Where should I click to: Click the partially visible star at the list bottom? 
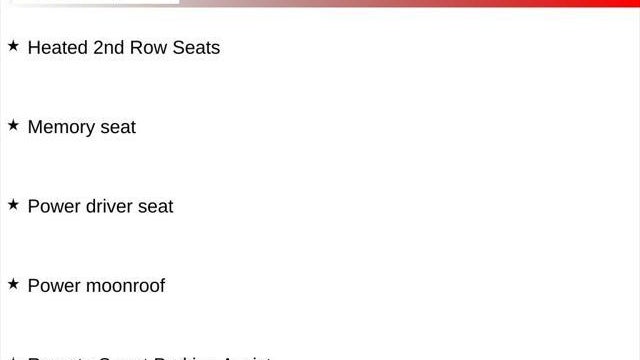point(13,358)
